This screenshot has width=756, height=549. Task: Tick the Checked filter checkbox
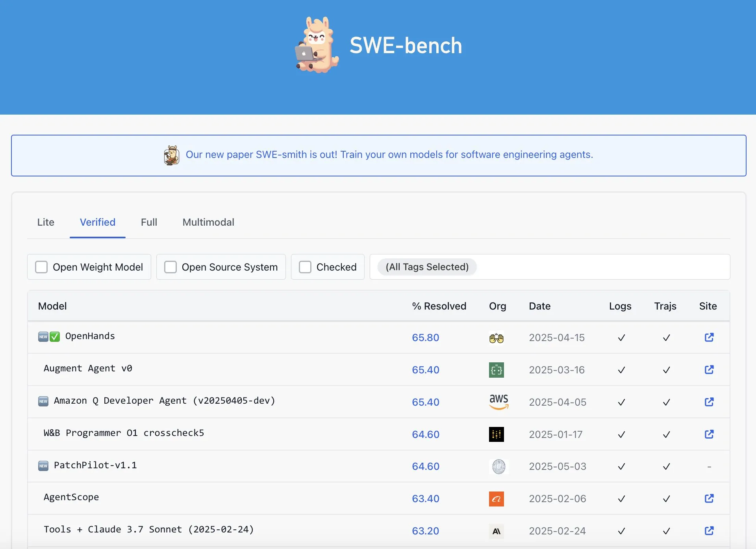pos(305,267)
